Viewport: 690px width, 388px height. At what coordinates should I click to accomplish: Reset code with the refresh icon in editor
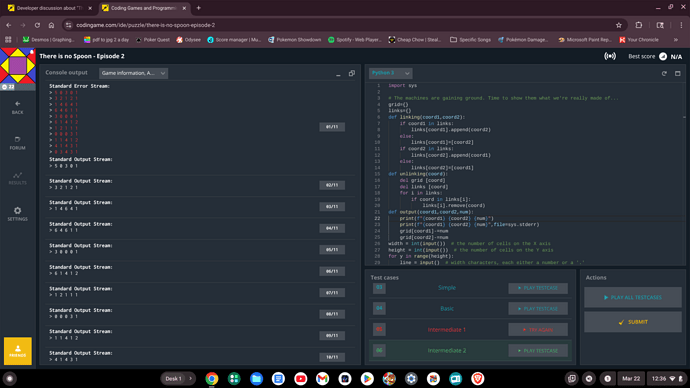(664, 73)
